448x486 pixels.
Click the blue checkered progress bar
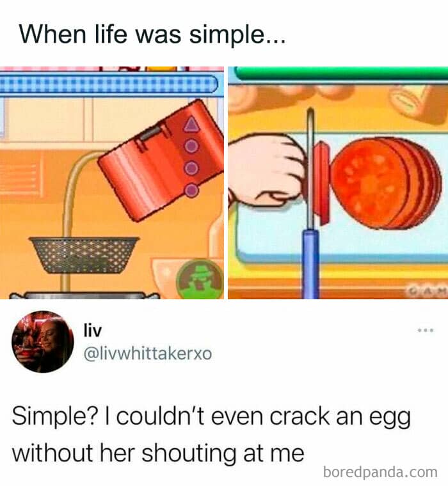[109, 84]
